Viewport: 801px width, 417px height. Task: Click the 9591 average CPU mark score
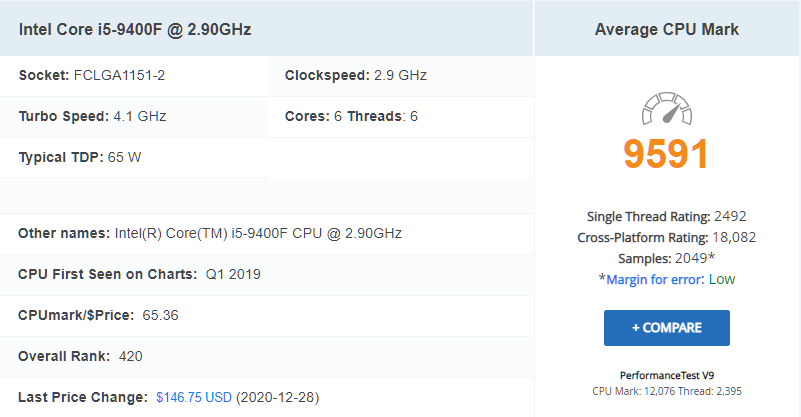(x=666, y=154)
